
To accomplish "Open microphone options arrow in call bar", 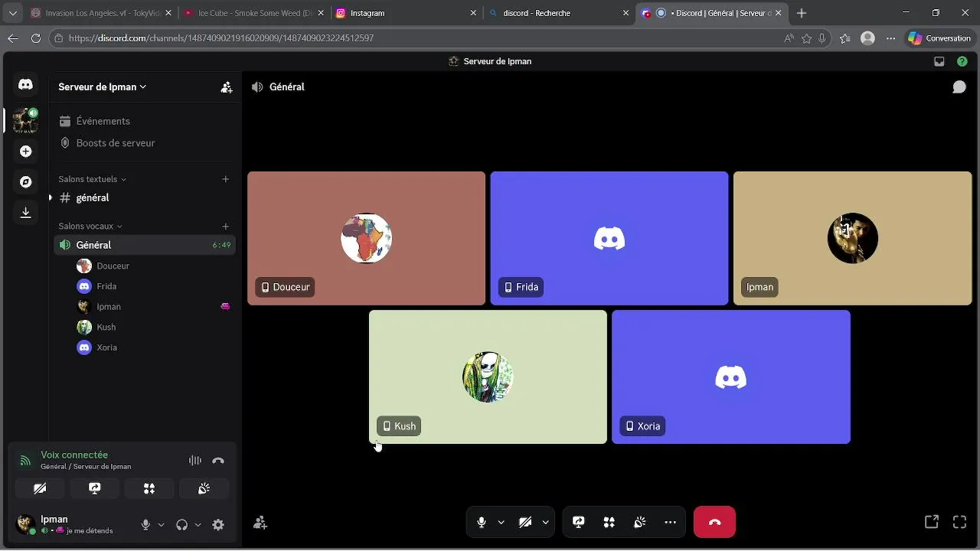I will pyautogui.click(x=501, y=522).
